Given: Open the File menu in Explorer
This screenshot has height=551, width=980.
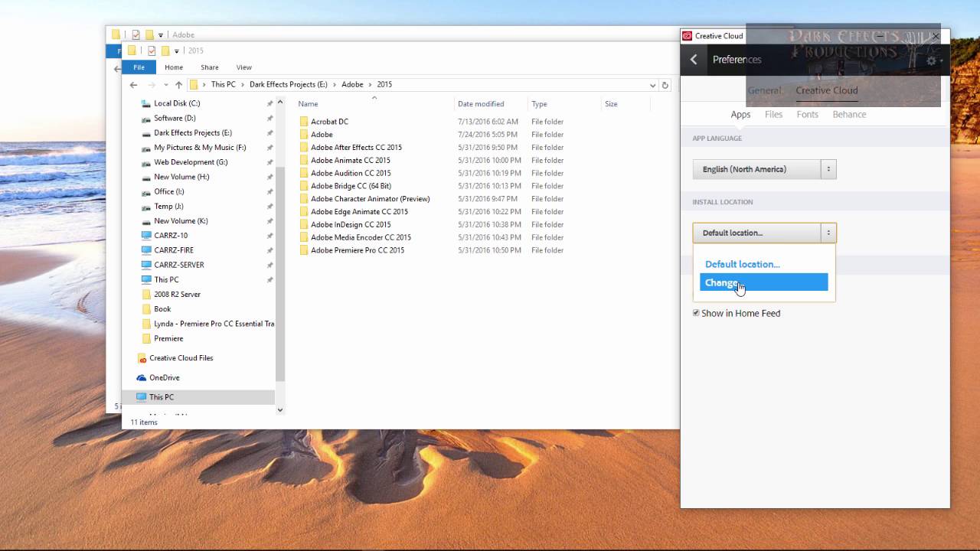Looking at the screenshot, I should 139,67.
